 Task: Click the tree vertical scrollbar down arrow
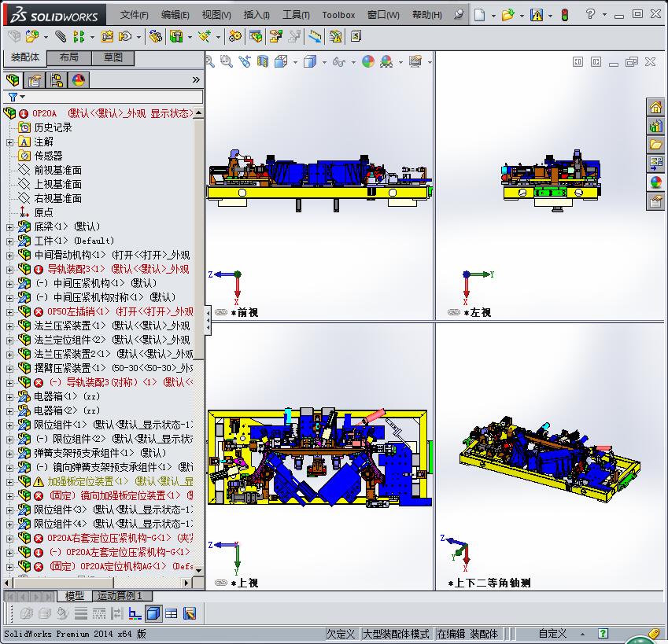198,570
